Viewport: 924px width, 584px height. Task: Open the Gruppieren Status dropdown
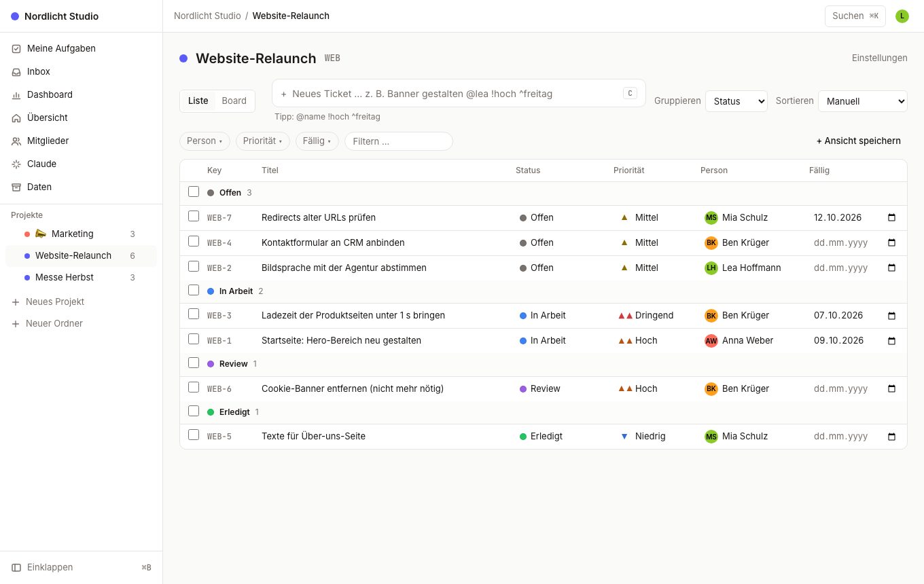[736, 101]
